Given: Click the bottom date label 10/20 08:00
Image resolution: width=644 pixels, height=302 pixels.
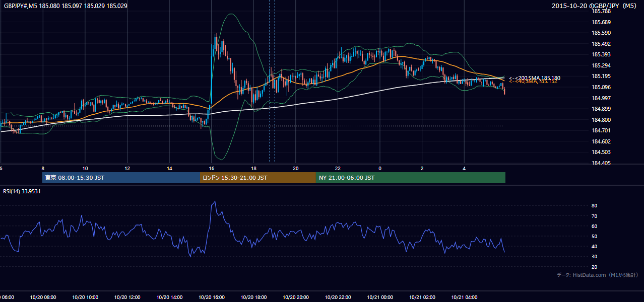Looking at the screenshot, I should point(43,297).
